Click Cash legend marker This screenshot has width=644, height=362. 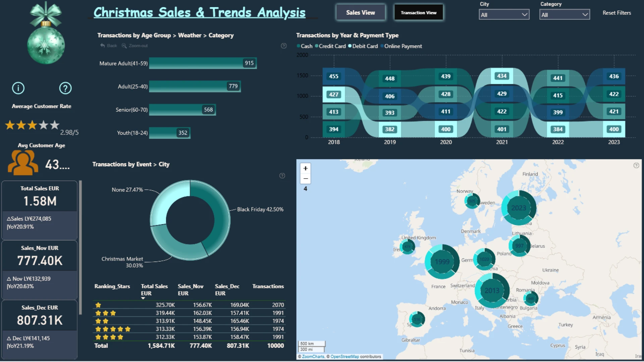[x=299, y=46]
